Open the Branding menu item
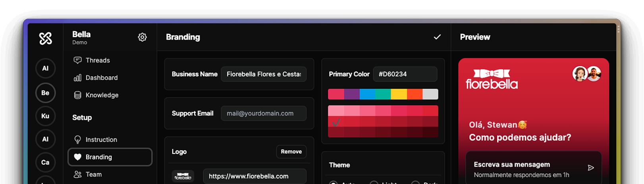The width and height of the screenshot is (644, 184). point(110,157)
